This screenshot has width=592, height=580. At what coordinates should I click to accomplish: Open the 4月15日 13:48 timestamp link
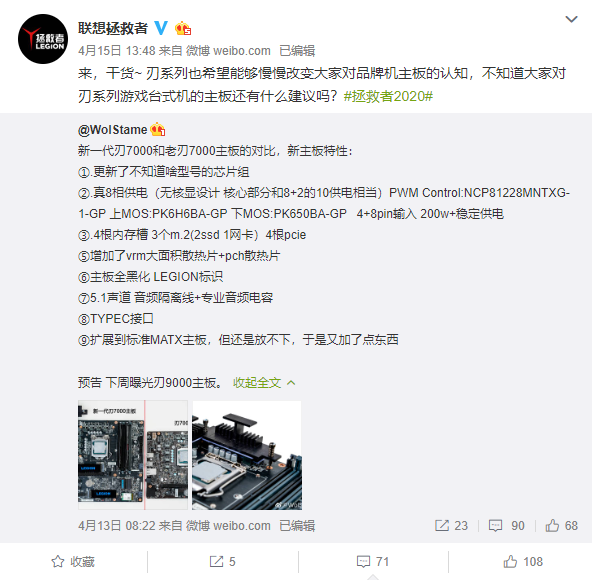[117, 51]
